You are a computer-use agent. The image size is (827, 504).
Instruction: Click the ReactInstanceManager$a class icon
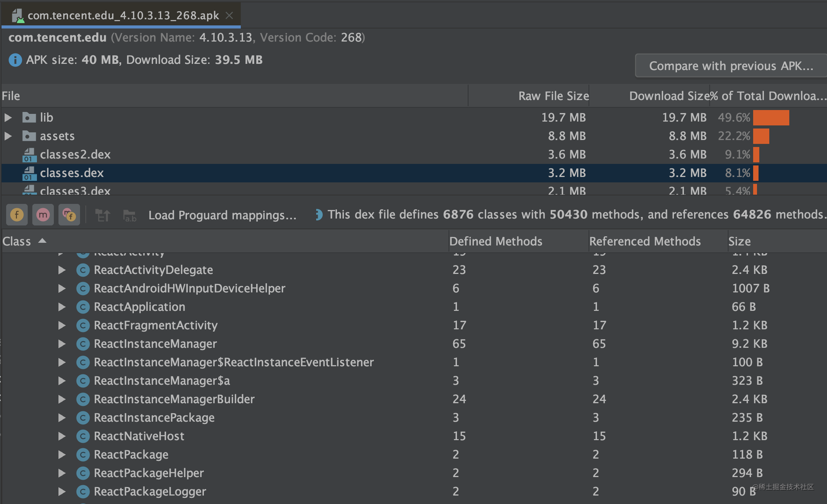point(83,381)
